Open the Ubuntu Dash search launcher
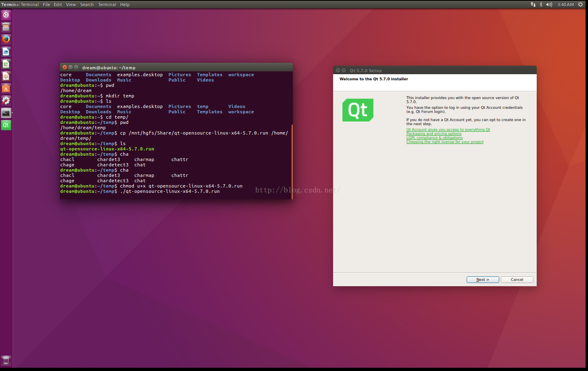Image resolution: width=588 pixels, height=371 pixels. (x=6, y=15)
